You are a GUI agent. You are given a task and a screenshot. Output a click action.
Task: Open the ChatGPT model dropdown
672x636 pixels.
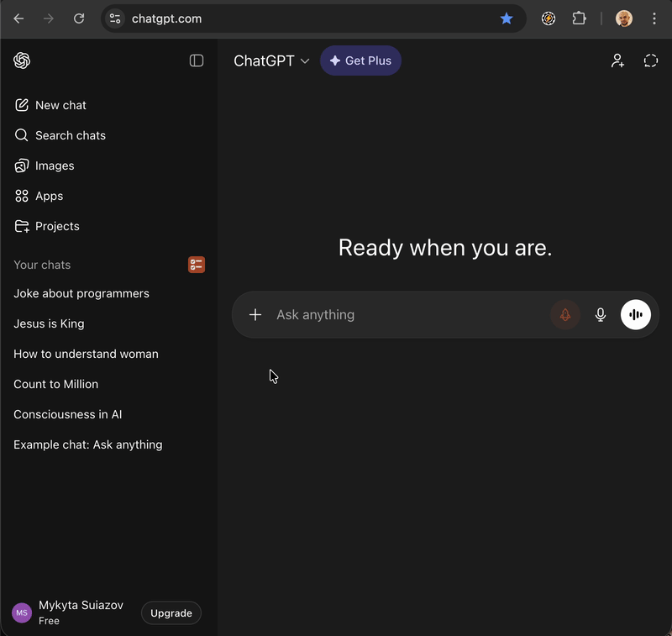coord(271,60)
